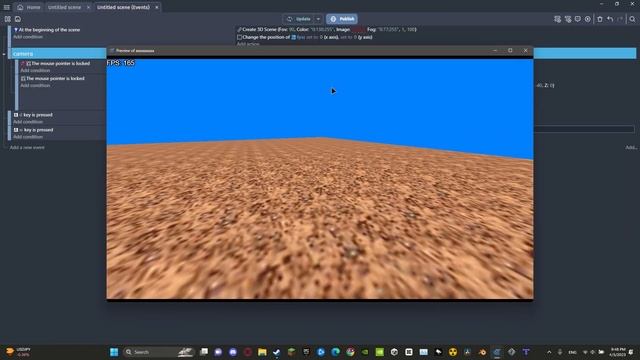
Task: Click the add other event icon
Action: pyautogui.click(x=588, y=19)
